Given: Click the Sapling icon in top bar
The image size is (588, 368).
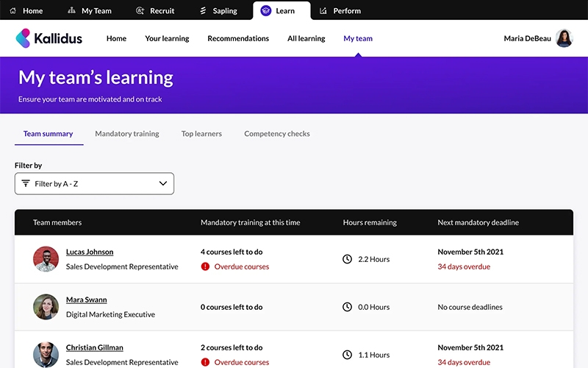Looking at the screenshot, I should [x=203, y=11].
